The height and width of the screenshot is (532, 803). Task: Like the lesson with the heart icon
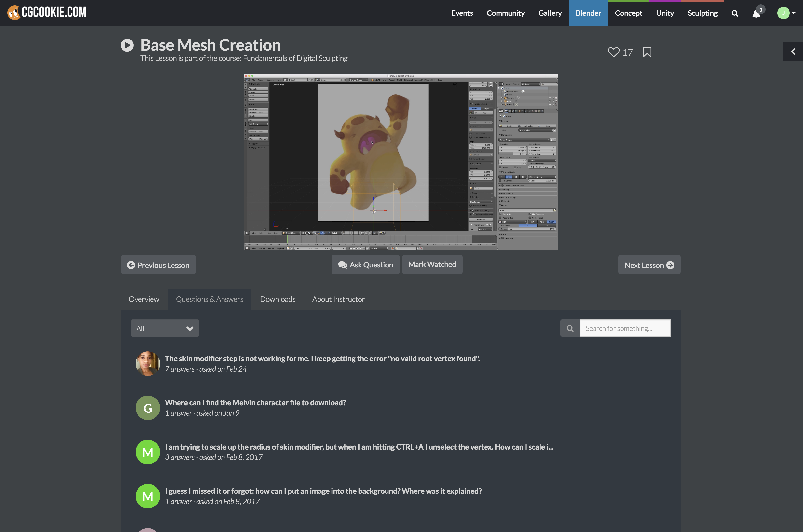[613, 52]
